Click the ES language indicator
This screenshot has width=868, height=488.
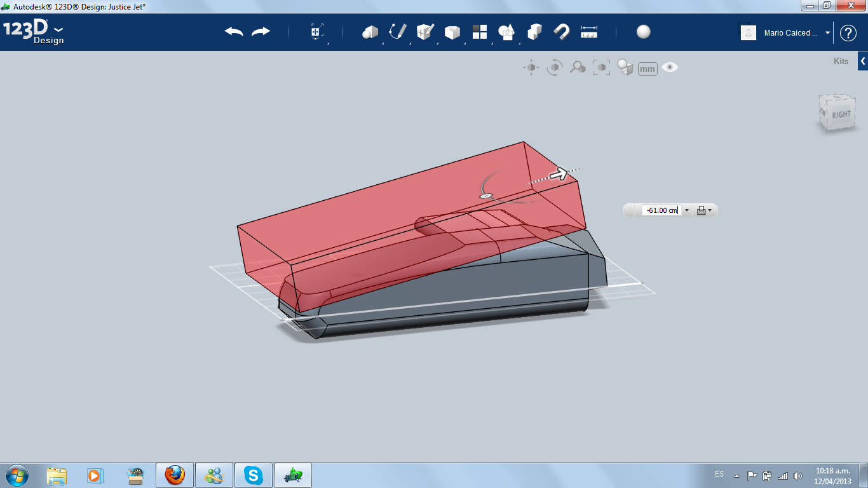click(719, 474)
